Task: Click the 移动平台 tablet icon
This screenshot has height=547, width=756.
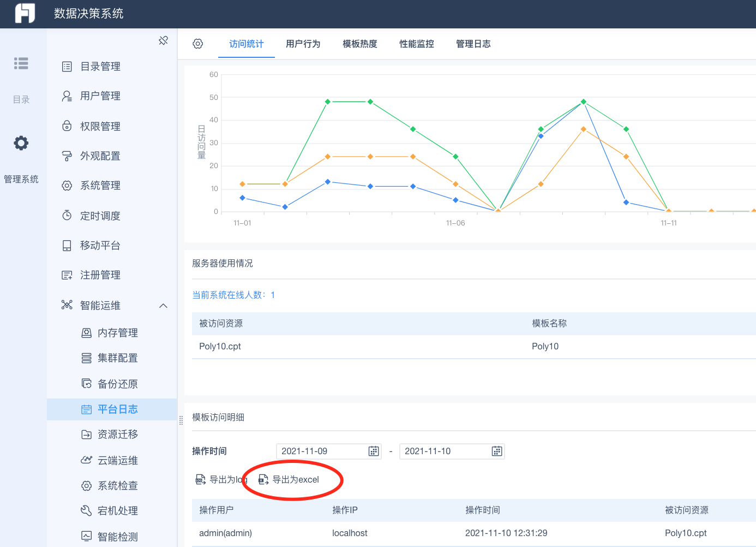Action: coord(67,246)
